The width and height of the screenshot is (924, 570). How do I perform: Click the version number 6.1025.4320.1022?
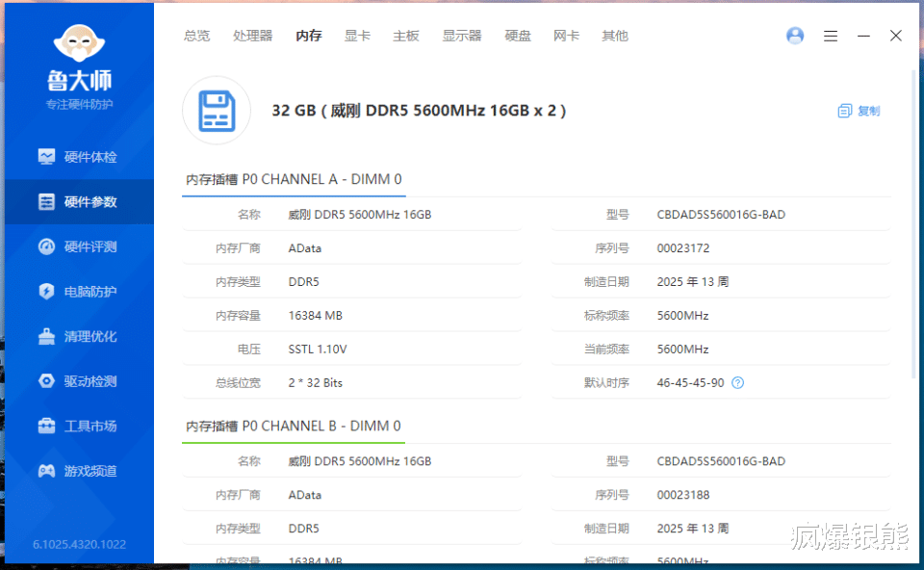tap(79, 544)
